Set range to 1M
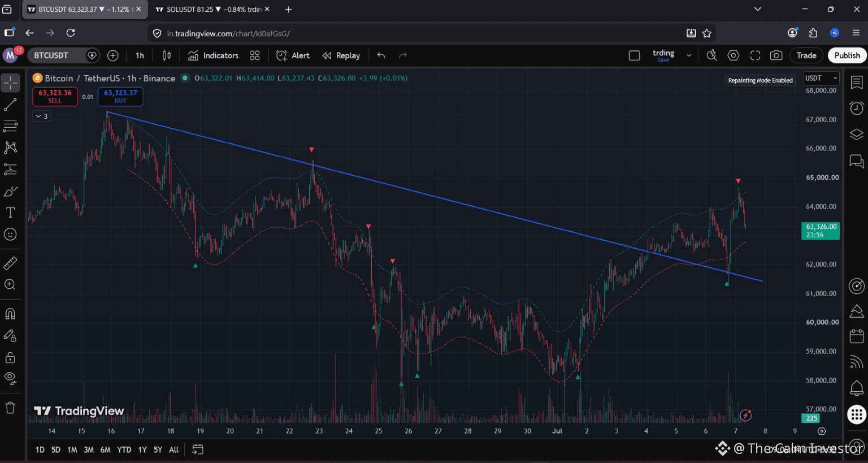 pyautogui.click(x=72, y=450)
